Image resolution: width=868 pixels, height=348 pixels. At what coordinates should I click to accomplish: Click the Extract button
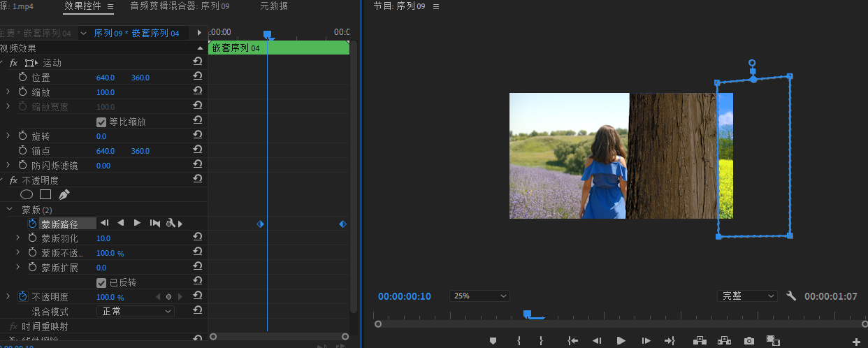click(x=724, y=340)
